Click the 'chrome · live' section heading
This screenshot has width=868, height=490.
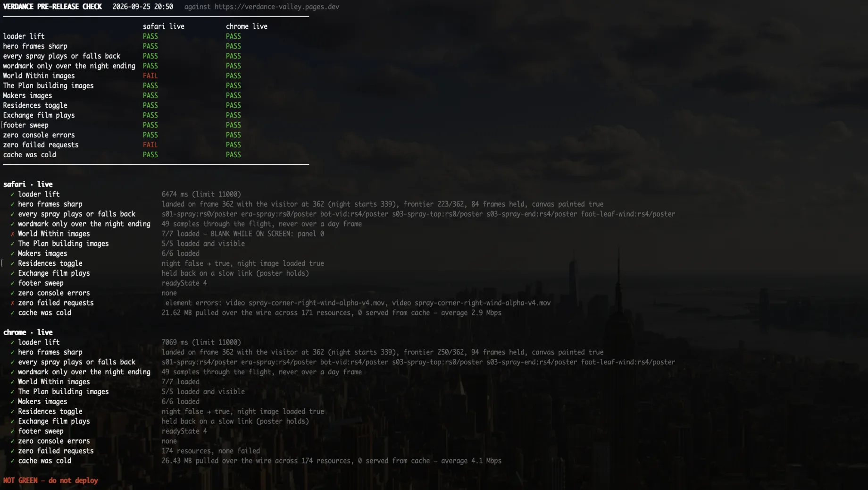pyautogui.click(x=28, y=332)
